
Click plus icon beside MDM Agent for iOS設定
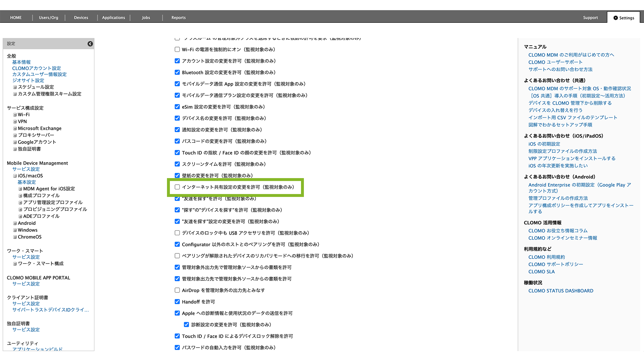(x=20, y=189)
